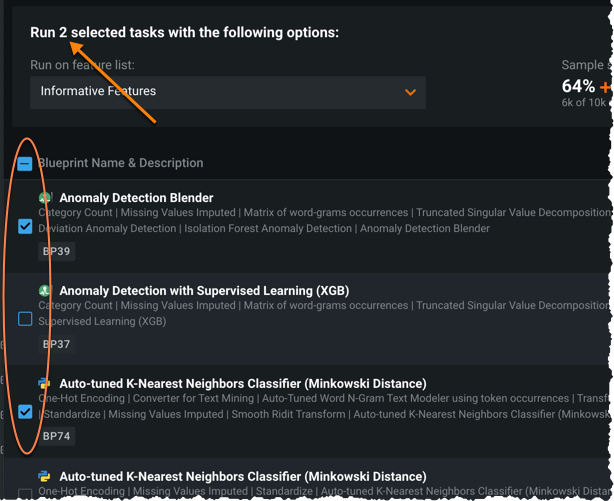614x501 pixels.
Task: Click the BP37 blueprint badge
Action: (56, 344)
